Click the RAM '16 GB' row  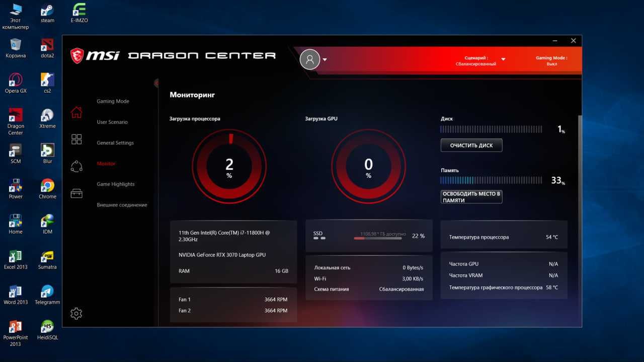coord(233,271)
